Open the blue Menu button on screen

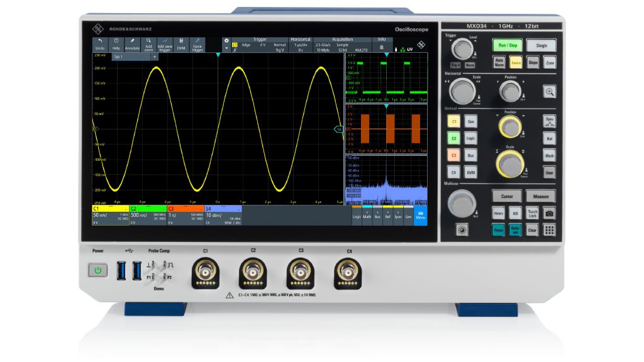421,216
